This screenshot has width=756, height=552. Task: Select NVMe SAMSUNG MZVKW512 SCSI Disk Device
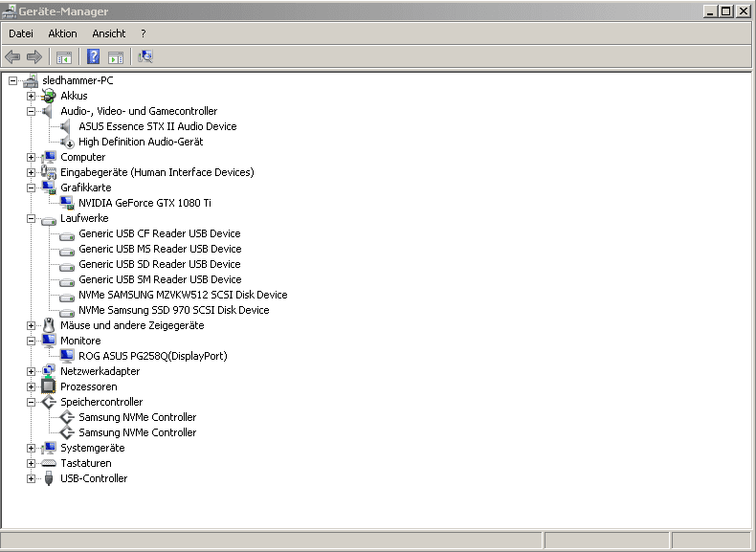pos(183,295)
